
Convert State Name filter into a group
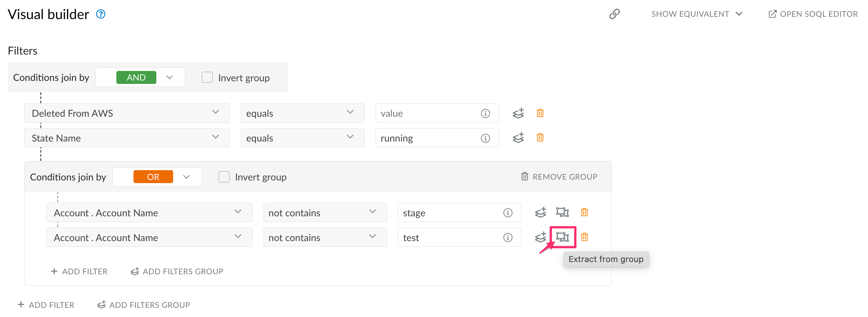(x=518, y=138)
